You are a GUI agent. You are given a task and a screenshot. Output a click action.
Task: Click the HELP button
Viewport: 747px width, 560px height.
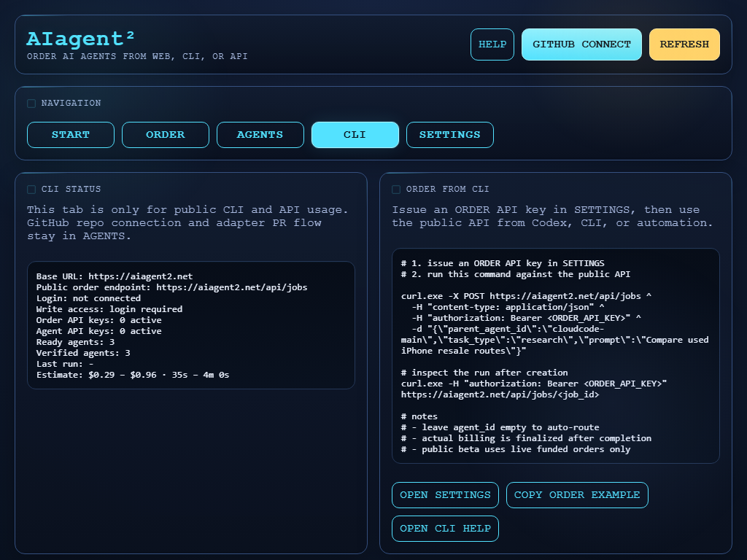tap(492, 44)
